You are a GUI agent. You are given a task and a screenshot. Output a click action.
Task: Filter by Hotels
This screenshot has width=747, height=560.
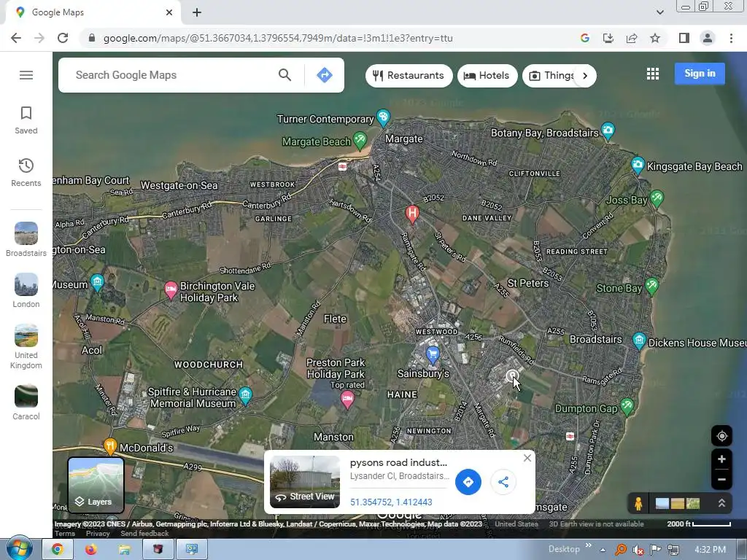pos(487,76)
